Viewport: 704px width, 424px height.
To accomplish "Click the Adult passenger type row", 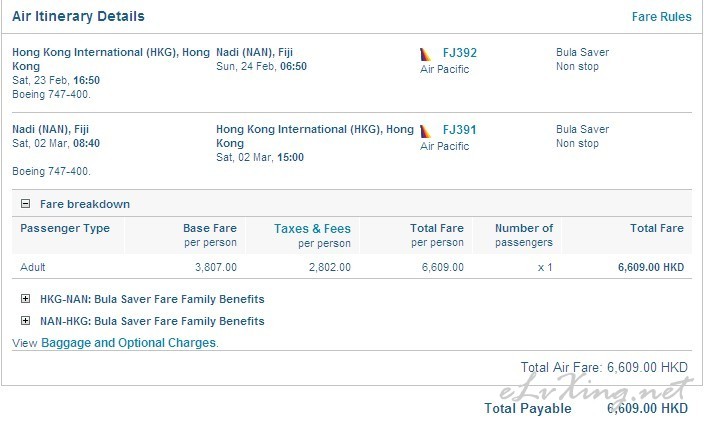I will point(352,267).
